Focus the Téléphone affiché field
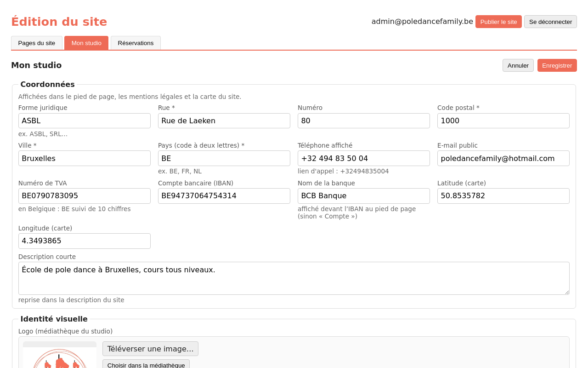Screen dimensions: 588x368 [x=364, y=158]
